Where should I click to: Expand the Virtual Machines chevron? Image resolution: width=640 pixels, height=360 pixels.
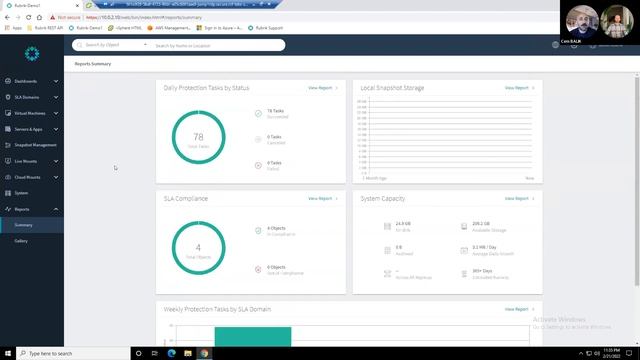(56, 113)
